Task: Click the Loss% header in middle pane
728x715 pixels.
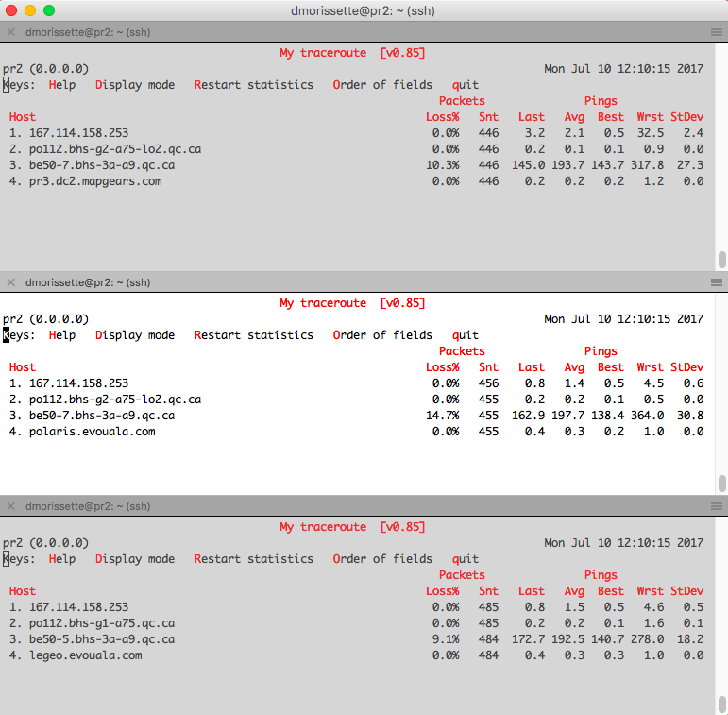Action: (x=443, y=367)
